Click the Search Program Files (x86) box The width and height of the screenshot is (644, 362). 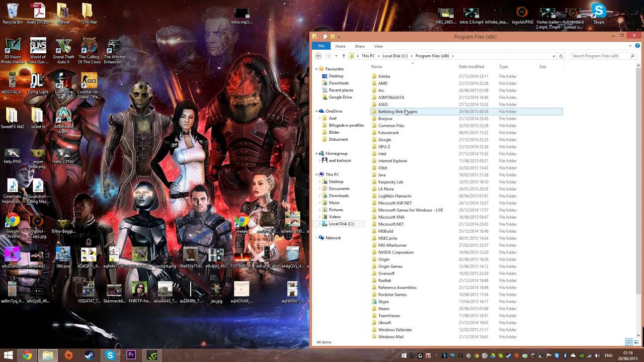click(603, 56)
